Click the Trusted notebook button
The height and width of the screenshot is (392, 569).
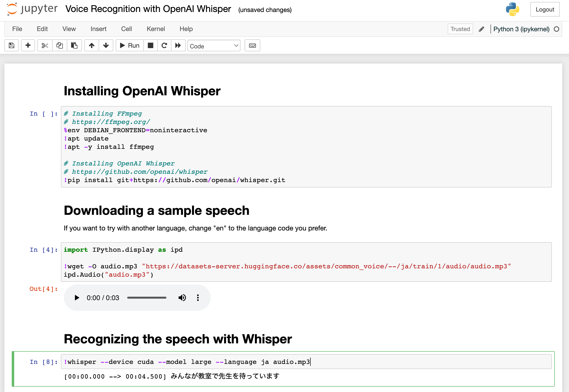click(460, 29)
